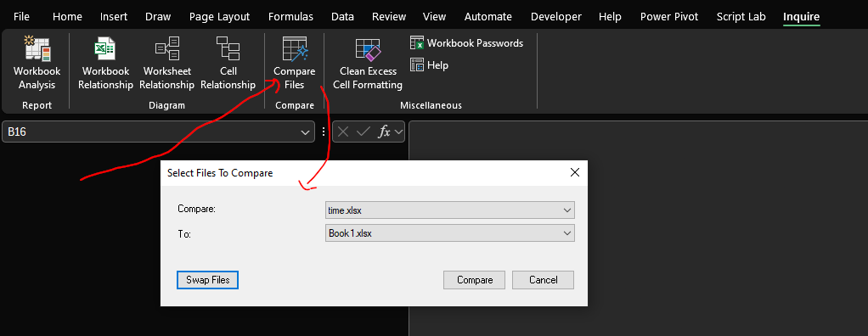868x336 pixels.
Task: Select the Inquire tab
Action: coord(801,17)
